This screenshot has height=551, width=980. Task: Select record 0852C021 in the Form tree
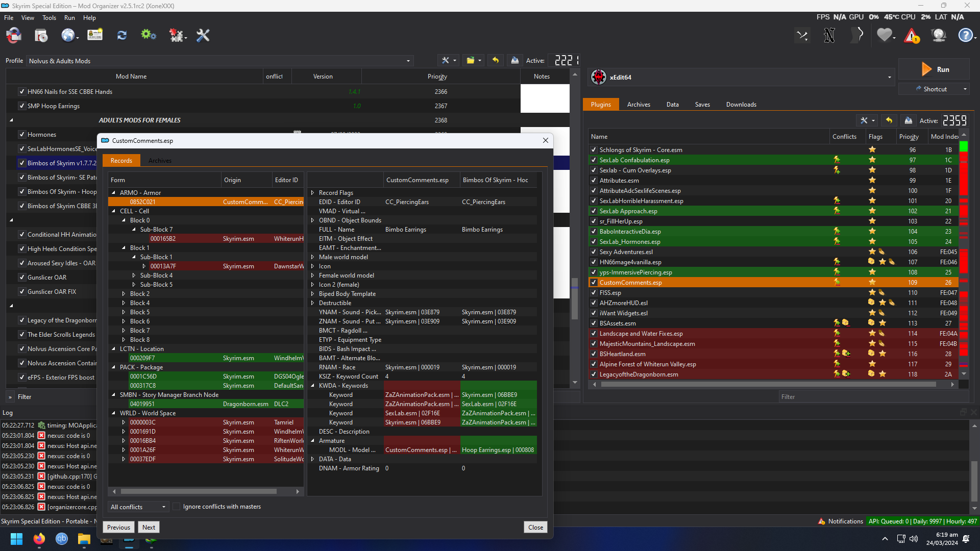tap(206, 202)
